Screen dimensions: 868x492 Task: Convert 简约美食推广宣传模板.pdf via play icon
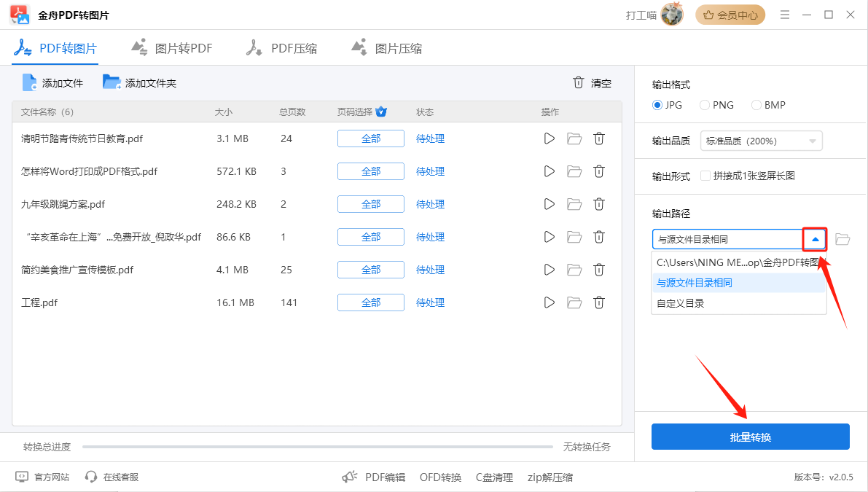pos(549,270)
